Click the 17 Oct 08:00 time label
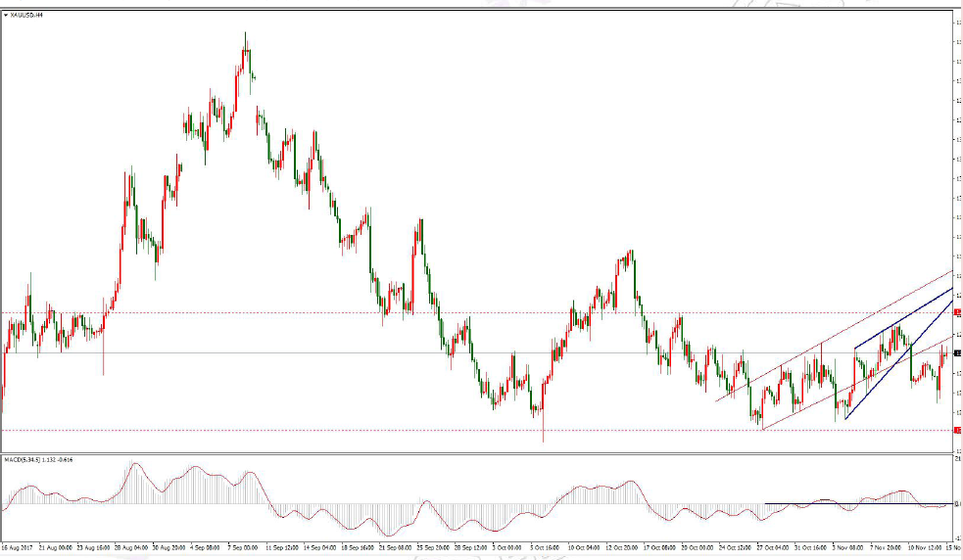Image resolution: width=963 pixels, height=560 pixels. [659, 547]
